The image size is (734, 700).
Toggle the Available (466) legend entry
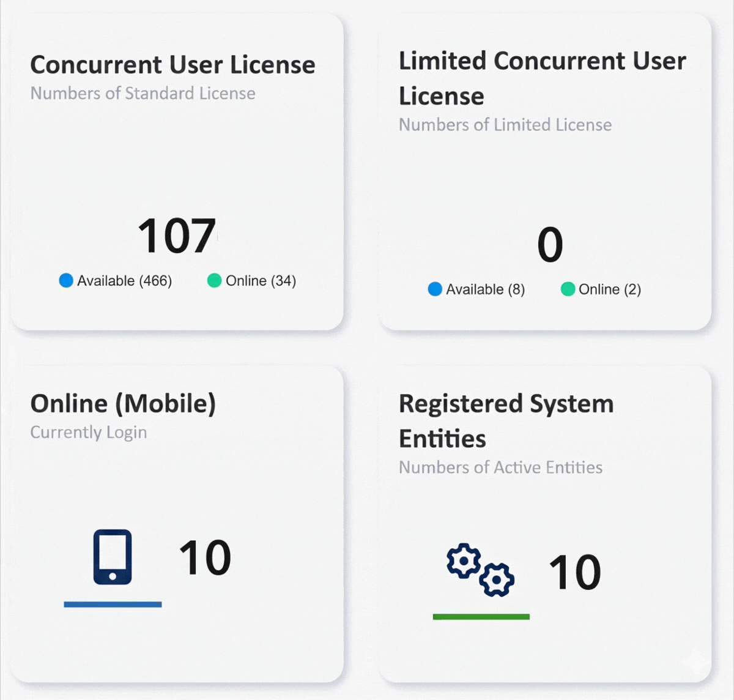click(x=124, y=281)
